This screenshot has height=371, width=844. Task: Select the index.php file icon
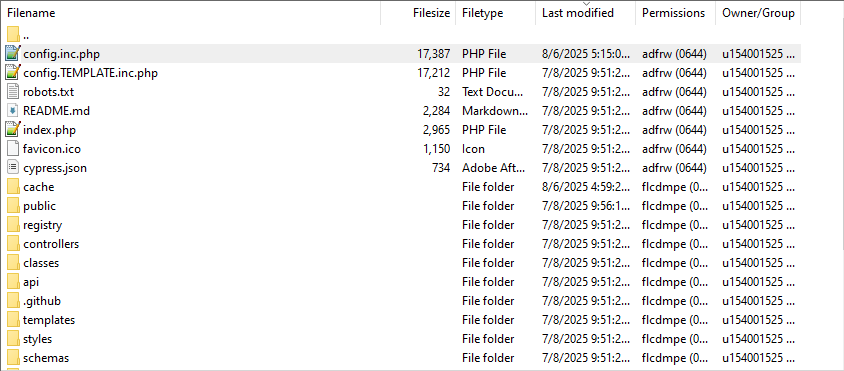(13, 129)
